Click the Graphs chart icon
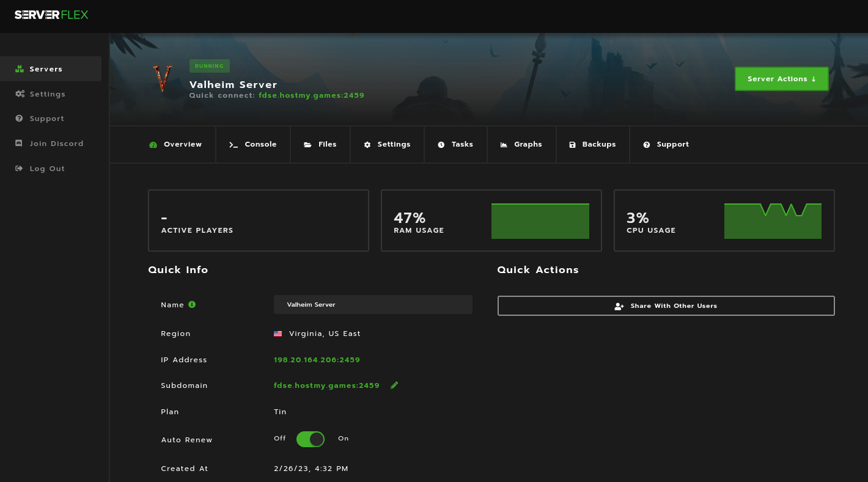Image resolution: width=868 pixels, height=482 pixels. 504,145
